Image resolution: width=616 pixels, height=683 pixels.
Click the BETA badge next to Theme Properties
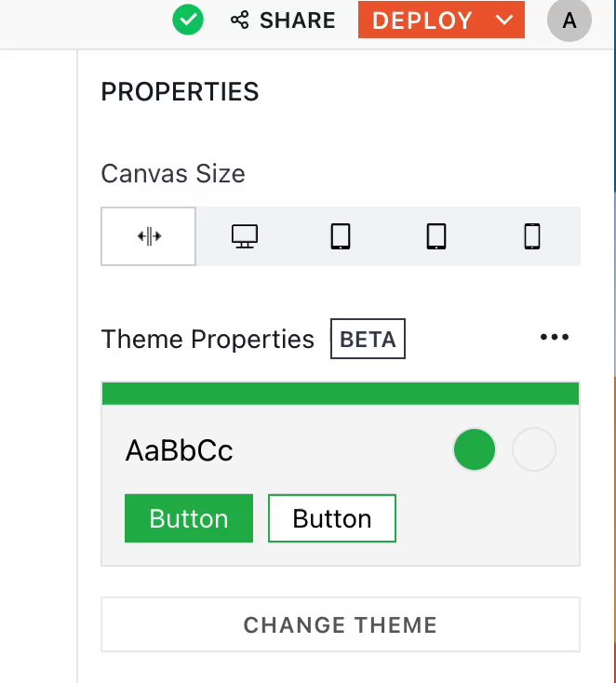(x=368, y=340)
